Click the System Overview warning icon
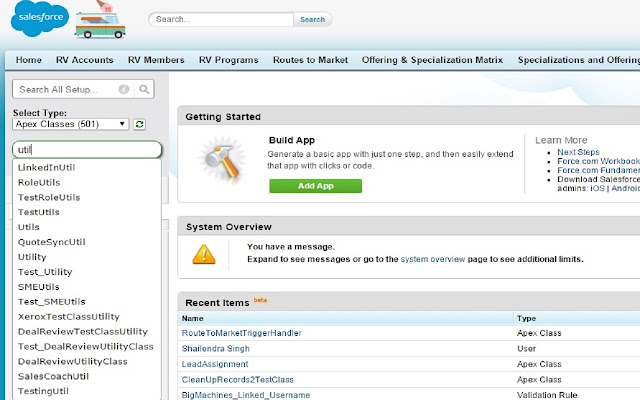Image resolution: width=640 pixels, height=400 pixels. tap(204, 254)
